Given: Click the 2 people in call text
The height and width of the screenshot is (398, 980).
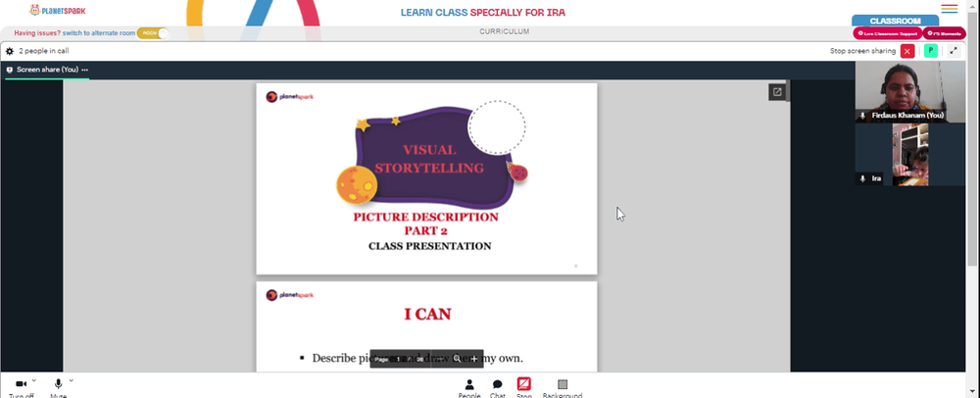Looking at the screenshot, I should (44, 51).
